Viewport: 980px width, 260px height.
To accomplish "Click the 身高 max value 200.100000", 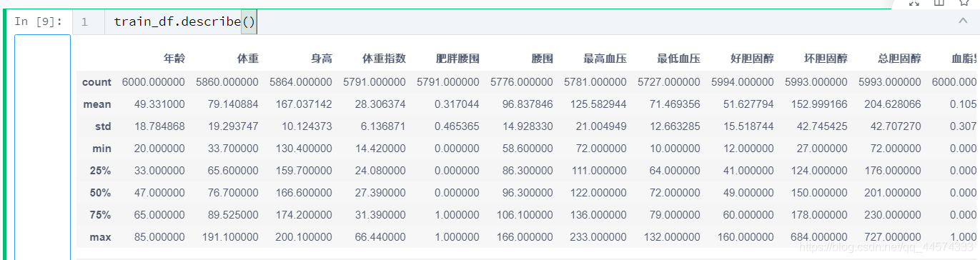I will coord(304,237).
